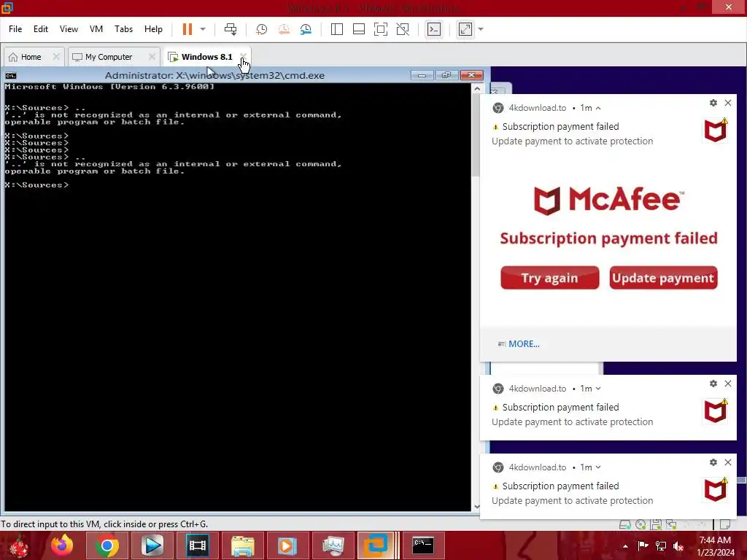Viewport: 747px width, 560px height.
Task: Click the CD/DVD drive status bar icon
Action: pos(640,525)
